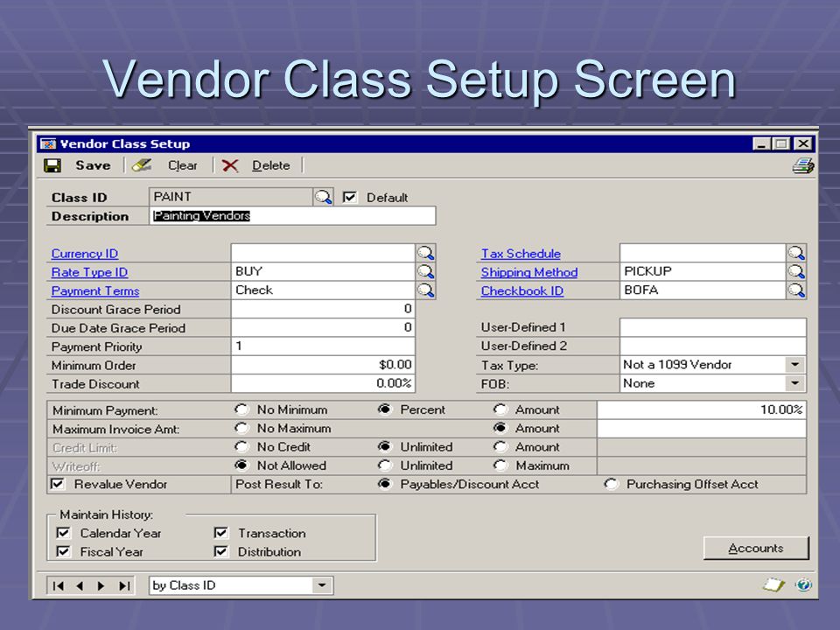840x630 pixels.
Task: Expand the FOB dropdown
Action: coord(795,383)
